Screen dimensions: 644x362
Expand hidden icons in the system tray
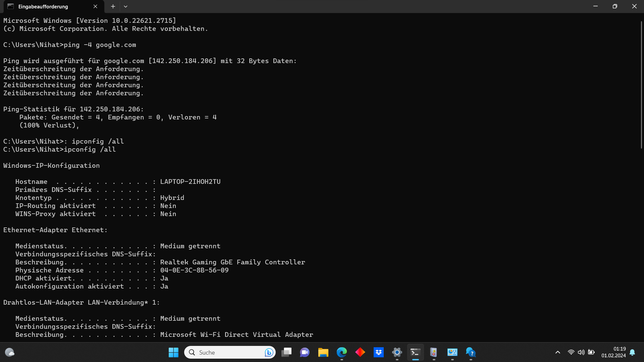(558, 352)
